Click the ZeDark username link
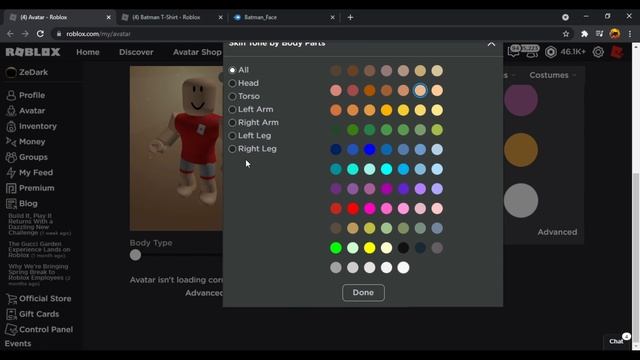Screen dimensions: 640x360 pyautogui.click(x=33, y=72)
